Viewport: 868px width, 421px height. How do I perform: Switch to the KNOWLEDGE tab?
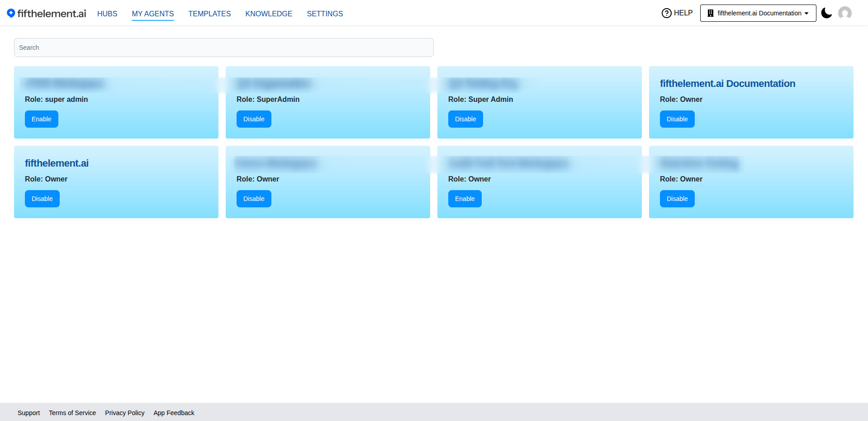[269, 14]
